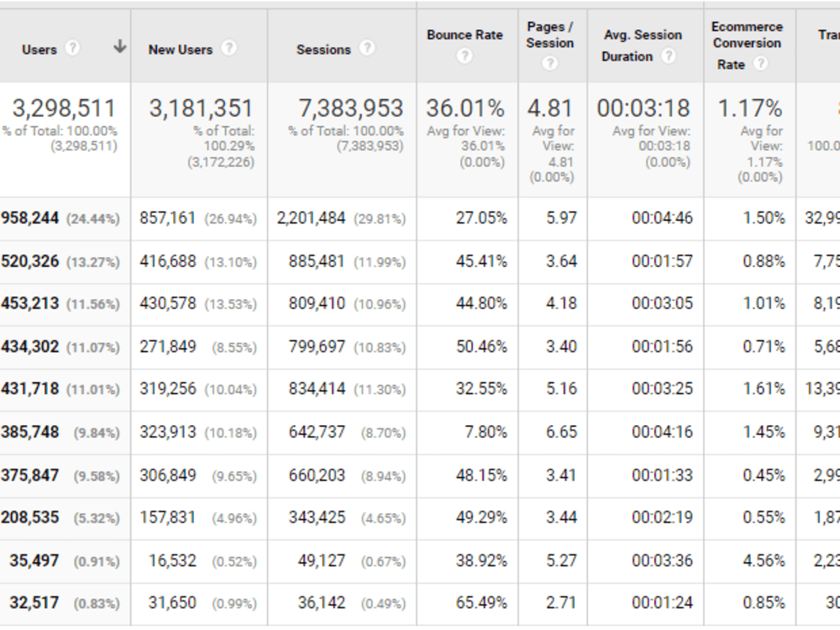Image resolution: width=840 pixels, height=630 pixels.
Task: Click the conversion rate cell 0.45%
Action: coord(764,475)
